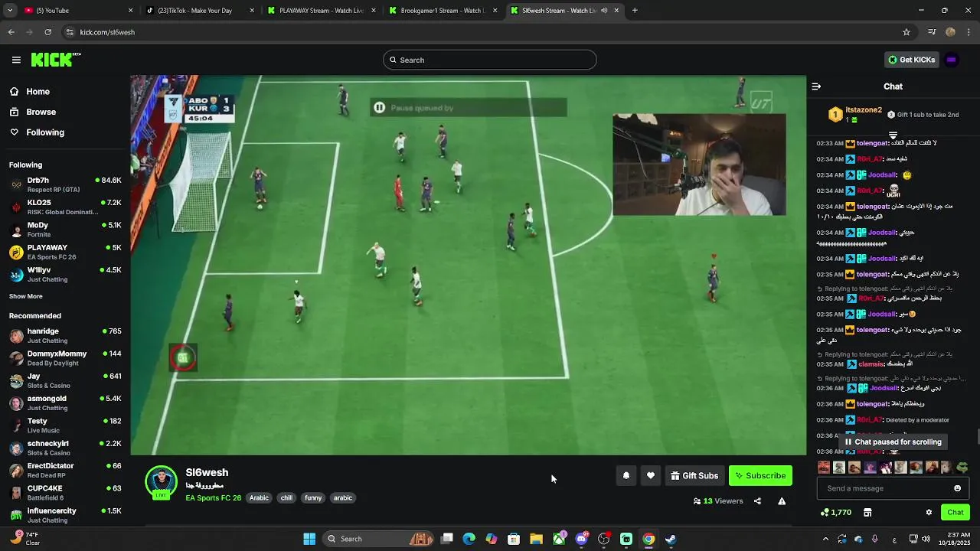The height and width of the screenshot is (551, 980).
Task: Click the 1,770 channel points balance
Action: point(835,512)
